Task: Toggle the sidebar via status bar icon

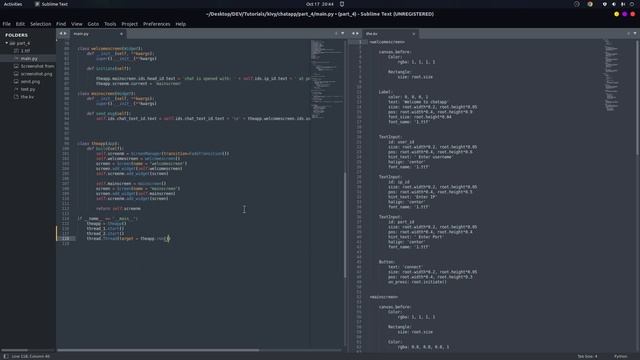Action: pos(6,356)
